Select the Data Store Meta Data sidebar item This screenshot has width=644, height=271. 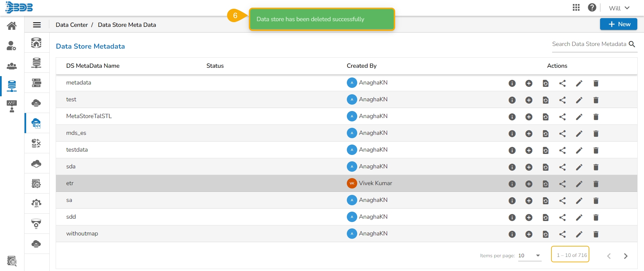click(36, 123)
